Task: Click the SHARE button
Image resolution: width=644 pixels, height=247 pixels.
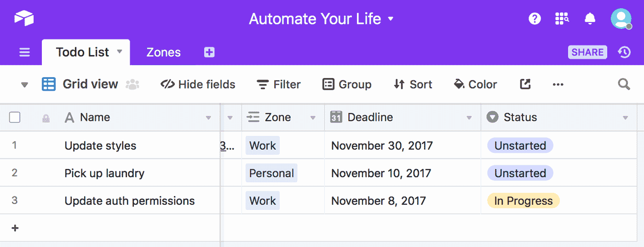Action: (x=587, y=52)
